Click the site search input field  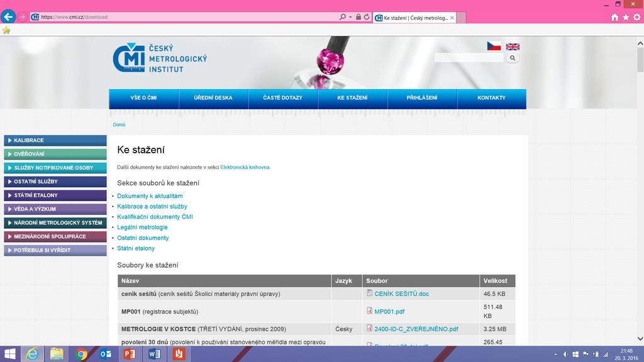(x=469, y=58)
